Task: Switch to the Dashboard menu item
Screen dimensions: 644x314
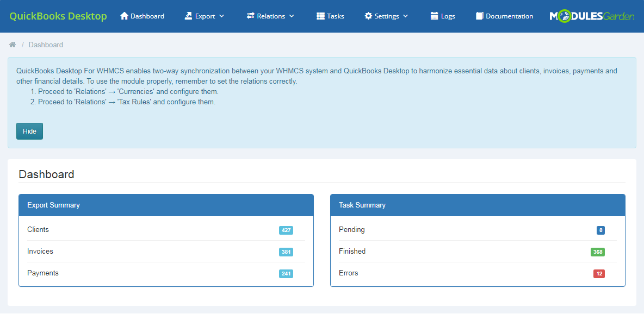Action: (x=143, y=16)
